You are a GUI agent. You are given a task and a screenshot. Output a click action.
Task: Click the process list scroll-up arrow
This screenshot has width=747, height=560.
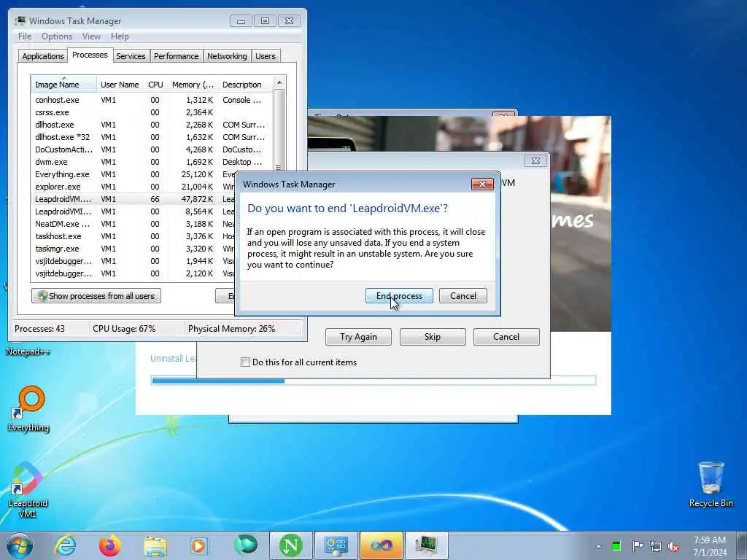point(279,82)
